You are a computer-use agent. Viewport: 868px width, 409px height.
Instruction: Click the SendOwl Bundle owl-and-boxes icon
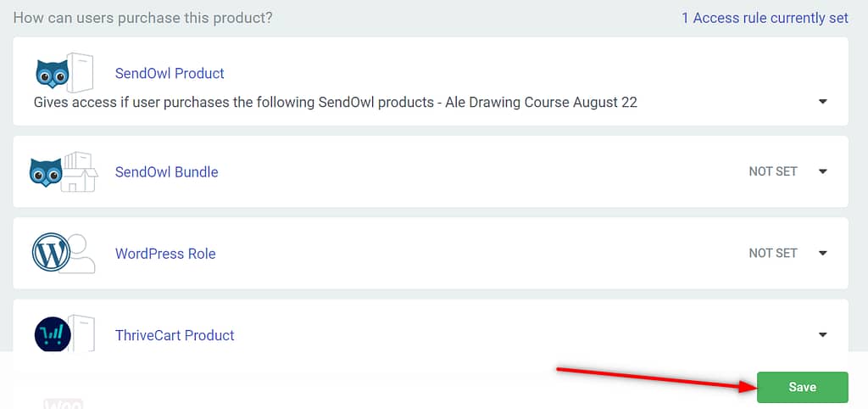point(63,171)
